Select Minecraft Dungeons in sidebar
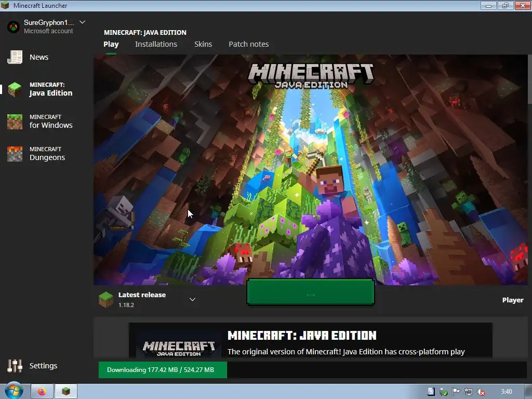 click(x=46, y=154)
